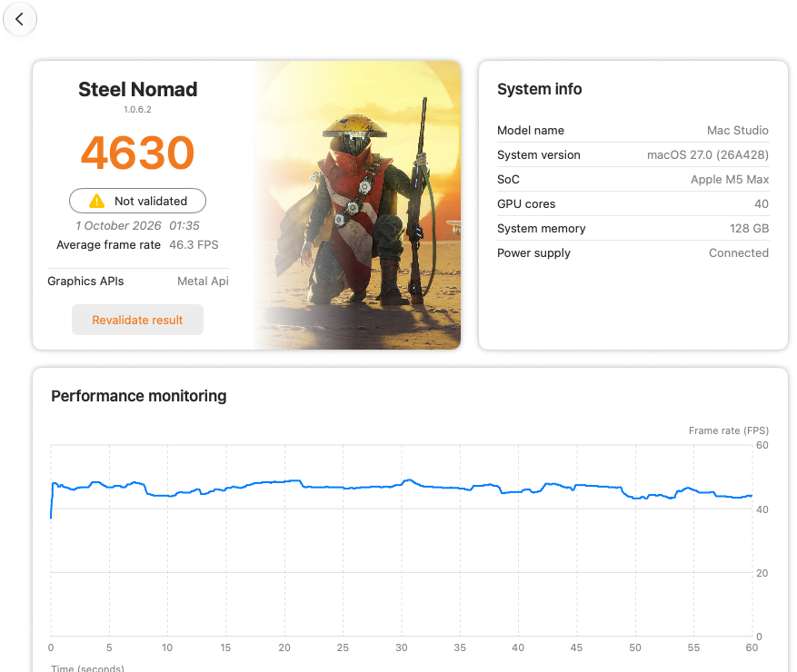Click the 20 FPS axis tick label
The height and width of the screenshot is (672, 797).
click(762, 573)
